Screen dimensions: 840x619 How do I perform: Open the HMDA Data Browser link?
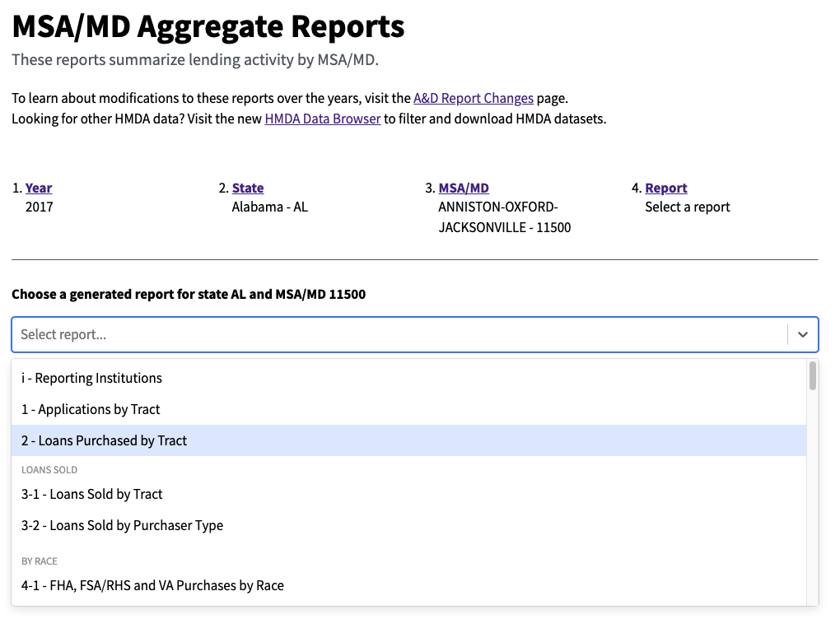tap(323, 118)
